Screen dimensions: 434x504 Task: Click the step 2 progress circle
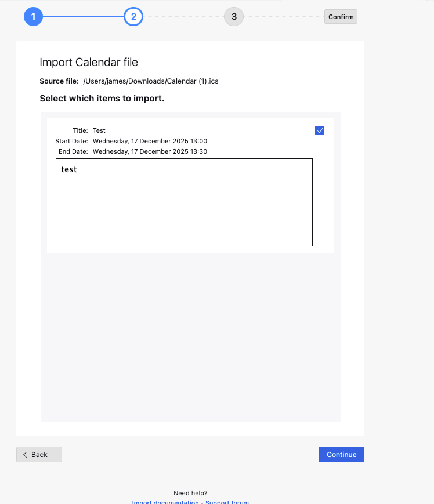tap(133, 17)
